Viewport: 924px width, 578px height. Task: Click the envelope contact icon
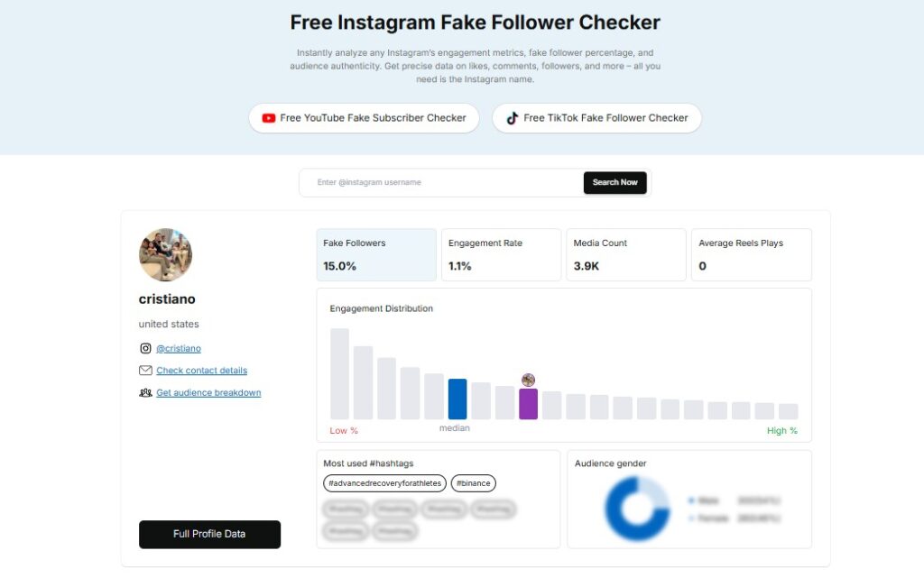tap(145, 371)
